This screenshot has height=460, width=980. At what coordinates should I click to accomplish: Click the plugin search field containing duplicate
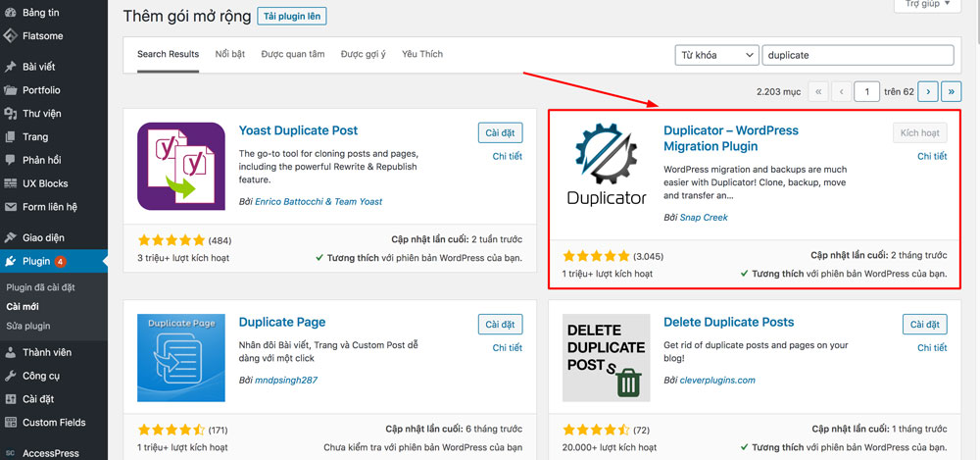[858, 55]
